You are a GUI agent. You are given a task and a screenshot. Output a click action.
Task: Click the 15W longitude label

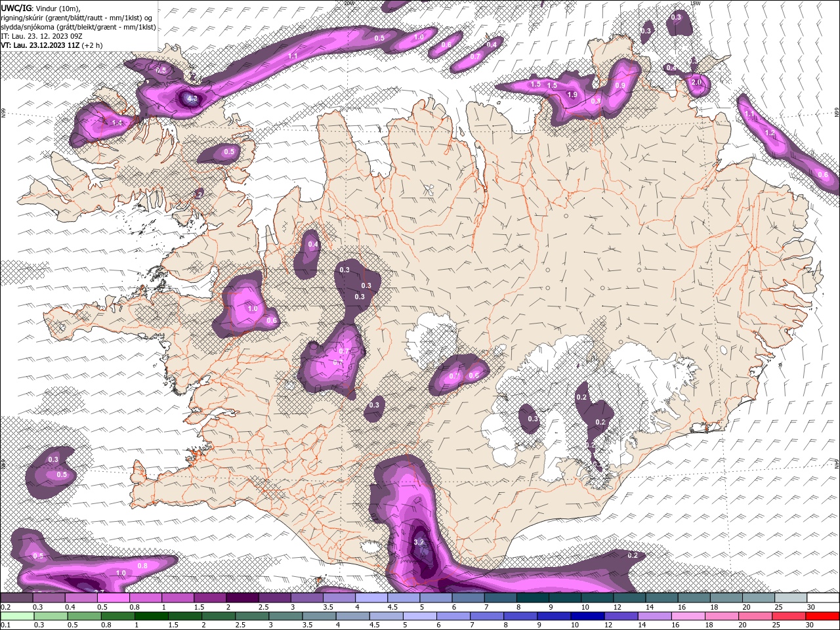pyautogui.click(x=696, y=3)
